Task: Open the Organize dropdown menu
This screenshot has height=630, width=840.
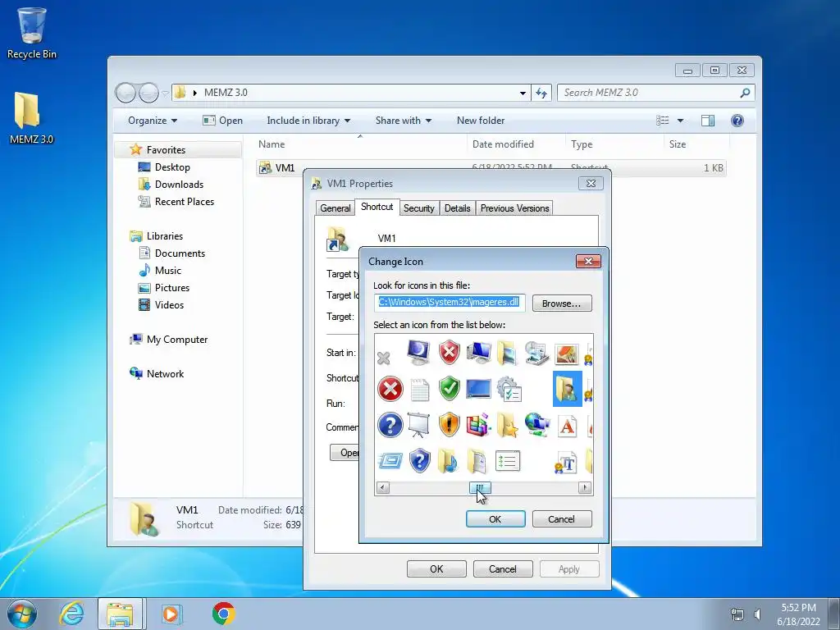Action: pyautogui.click(x=152, y=121)
